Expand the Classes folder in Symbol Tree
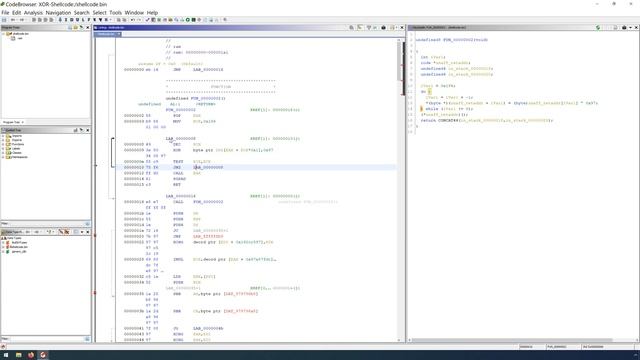 [3, 153]
